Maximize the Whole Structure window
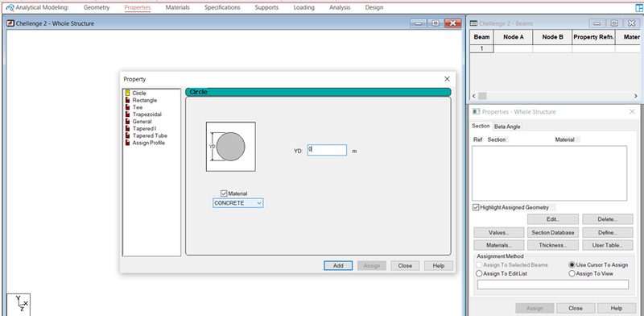644x316 pixels. click(436, 23)
